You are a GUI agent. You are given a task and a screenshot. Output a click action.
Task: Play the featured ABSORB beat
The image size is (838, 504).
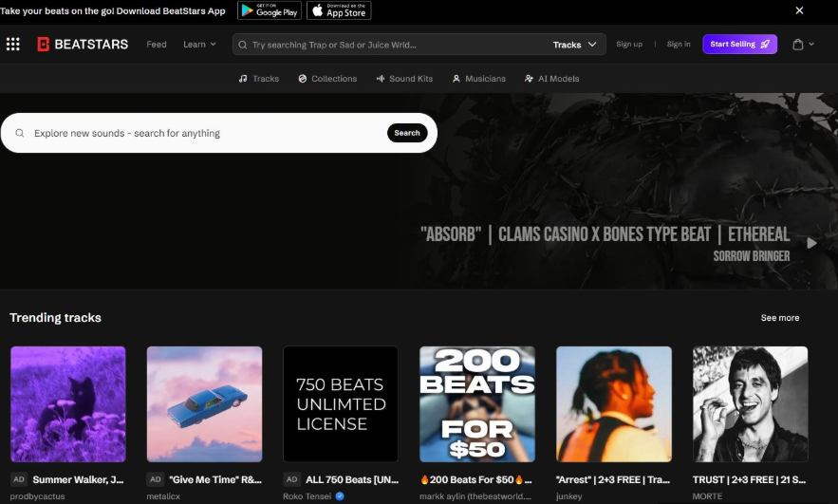coord(811,243)
